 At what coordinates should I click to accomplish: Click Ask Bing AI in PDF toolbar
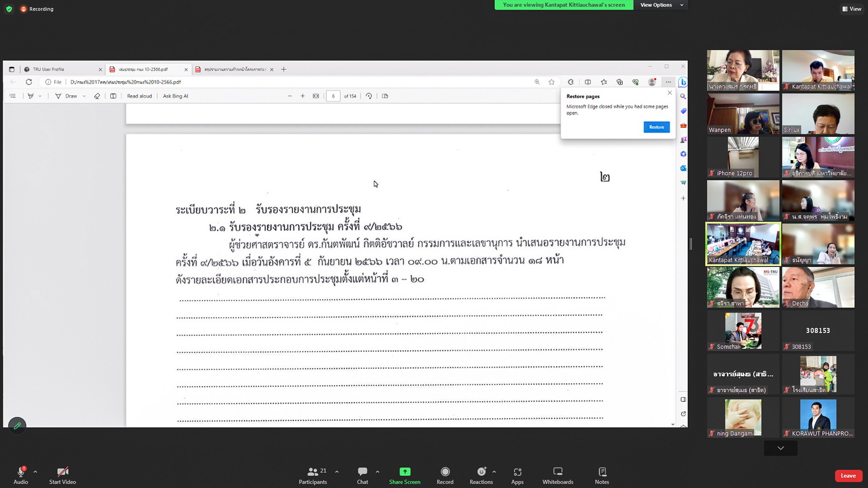pyautogui.click(x=175, y=96)
